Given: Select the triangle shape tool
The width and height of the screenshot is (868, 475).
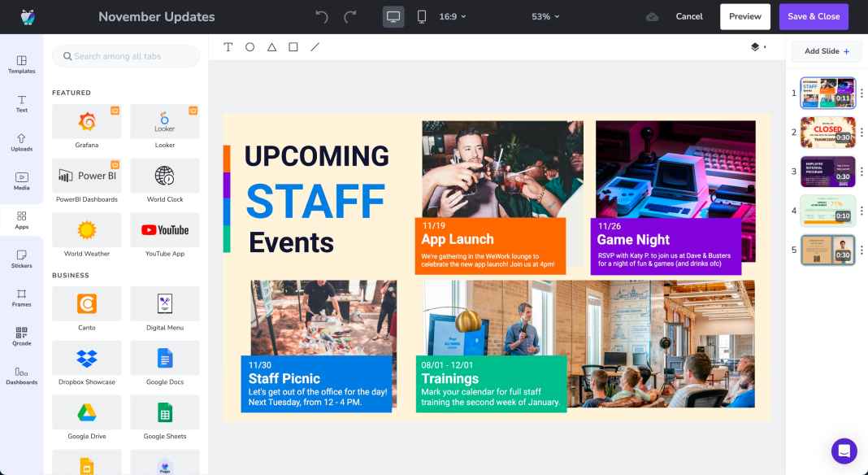Looking at the screenshot, I should (271, 46).
